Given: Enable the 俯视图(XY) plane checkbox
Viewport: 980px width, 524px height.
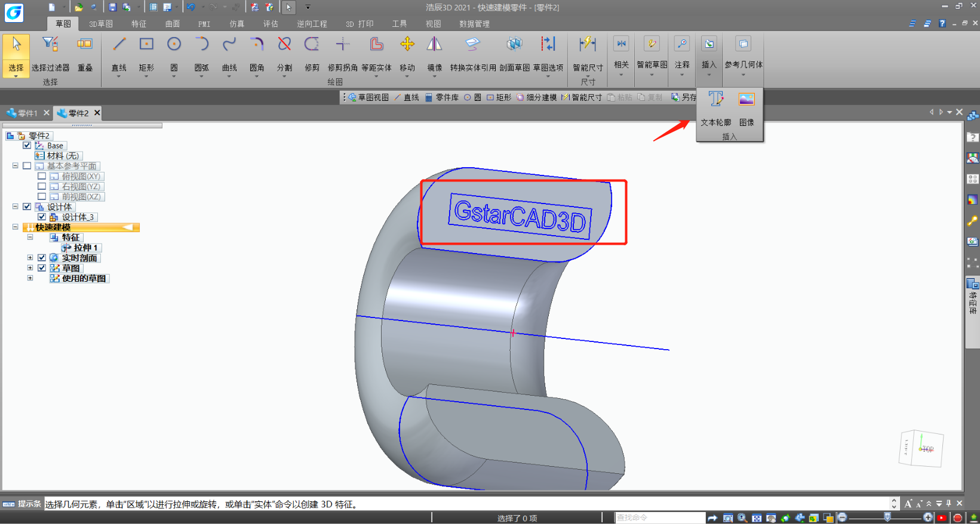Looking at the screenshot, I should tap(42, 176).
